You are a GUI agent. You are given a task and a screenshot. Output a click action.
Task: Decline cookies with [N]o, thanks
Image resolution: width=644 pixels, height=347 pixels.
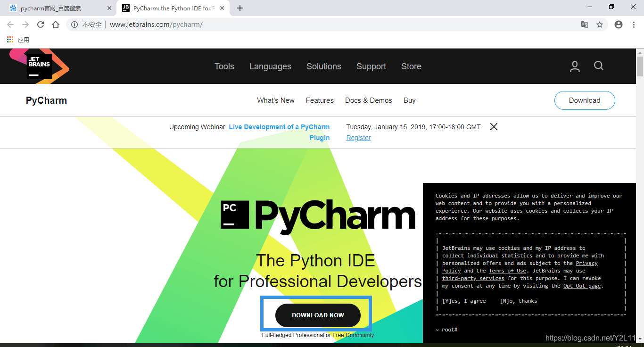[x=518, y=301]
